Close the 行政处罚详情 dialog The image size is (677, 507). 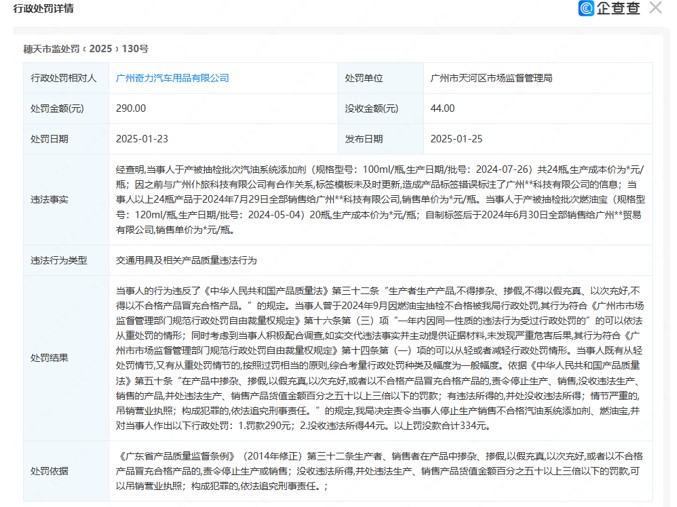coord(656,9)
